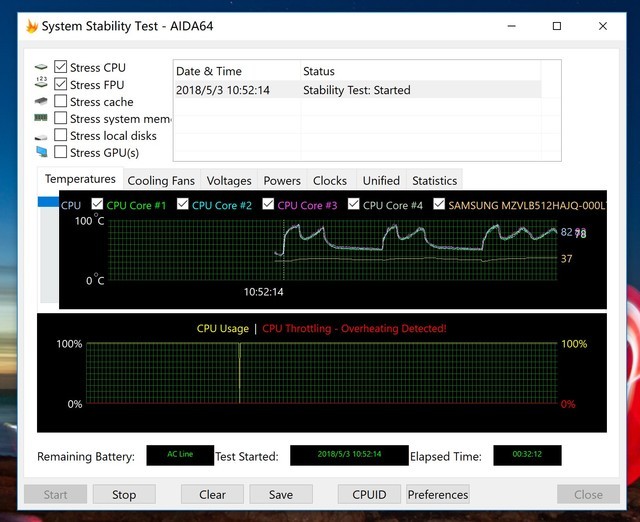Click the Date & Time column header
The image size is (640, 522).
point(237,71)
